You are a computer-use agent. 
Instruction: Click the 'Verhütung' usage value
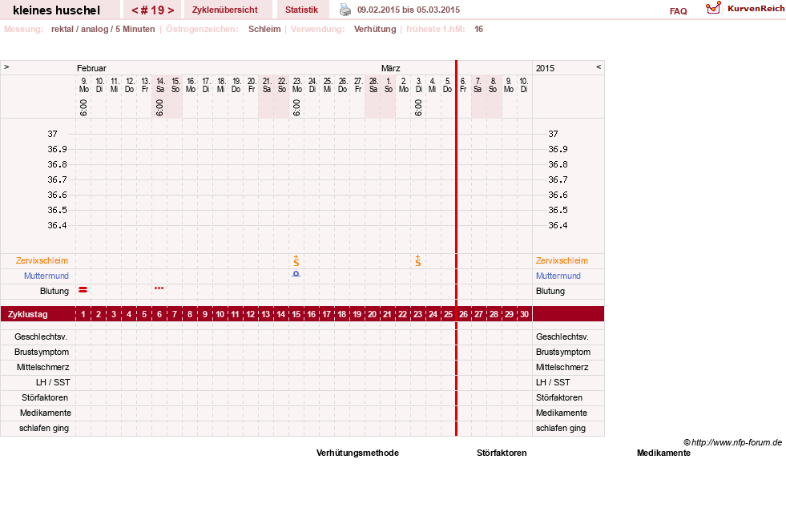(x=375, y=29)
